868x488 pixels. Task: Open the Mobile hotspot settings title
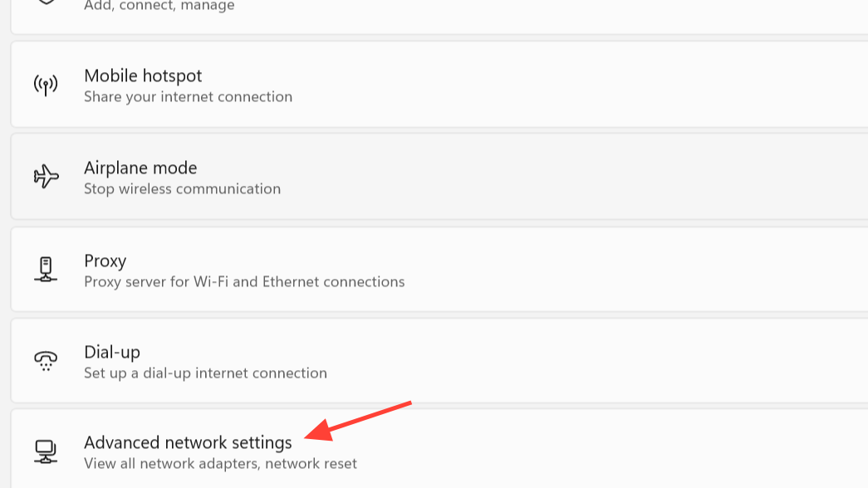143,76
